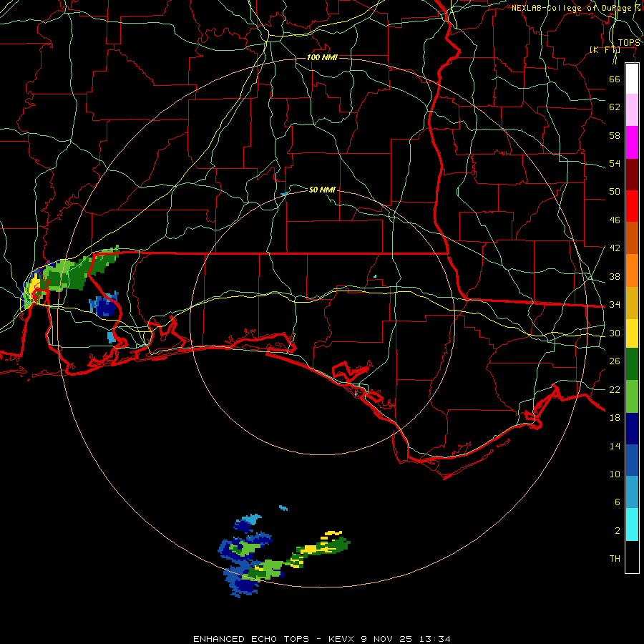Image resolution: width=644 pixels, height=644 pixels.
Task: Select the gold legend color block
Action: [632, 303]
